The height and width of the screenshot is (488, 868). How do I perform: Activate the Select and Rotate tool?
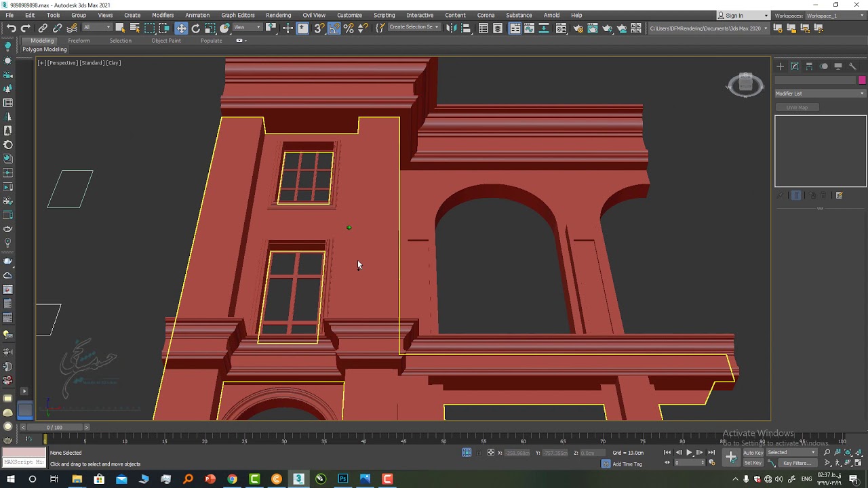(x=196, y=28)
